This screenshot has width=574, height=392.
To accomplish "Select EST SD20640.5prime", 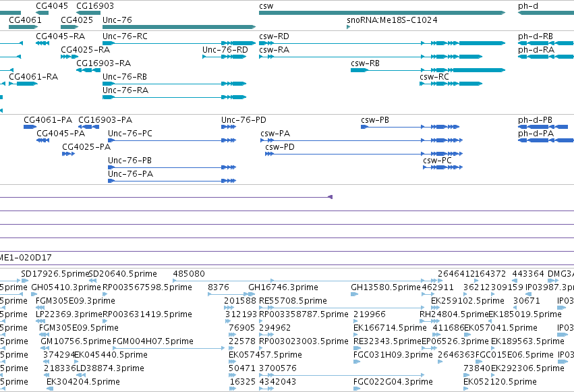I will 93,281.
